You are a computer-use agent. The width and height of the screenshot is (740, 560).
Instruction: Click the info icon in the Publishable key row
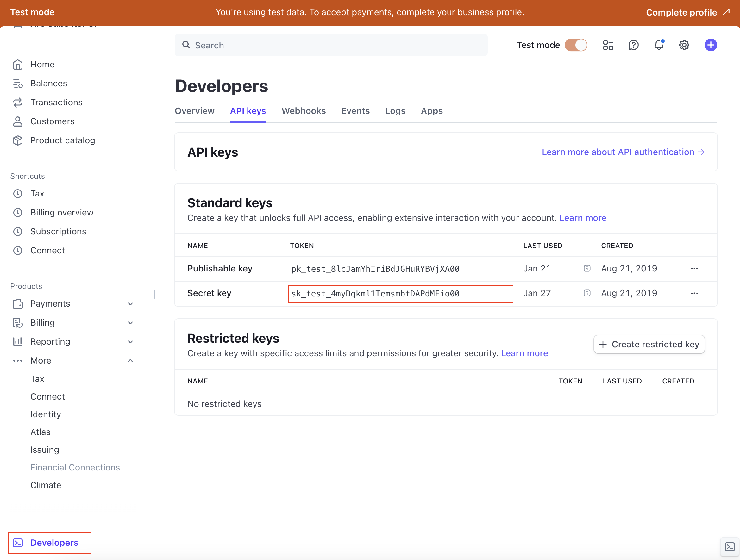coord(587,269)
